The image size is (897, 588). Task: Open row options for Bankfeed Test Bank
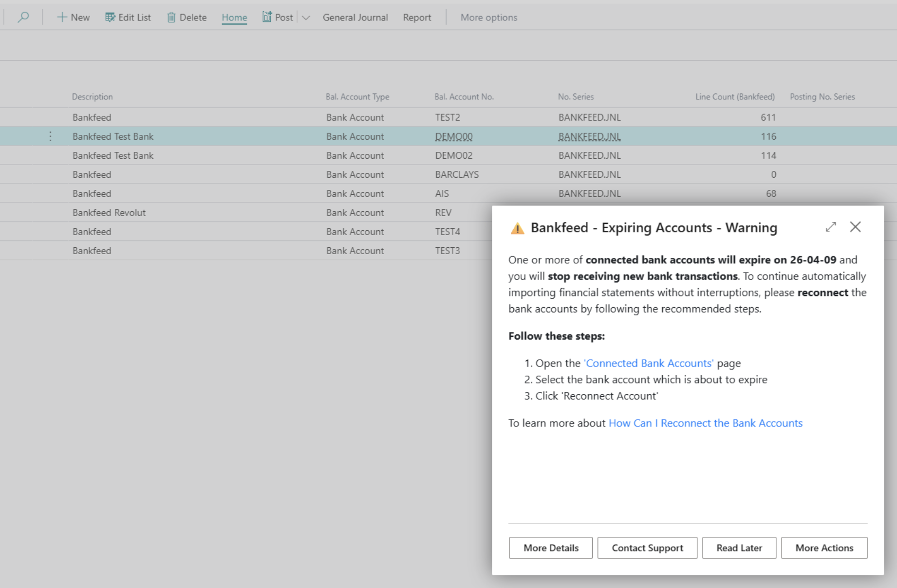[50, 136]
